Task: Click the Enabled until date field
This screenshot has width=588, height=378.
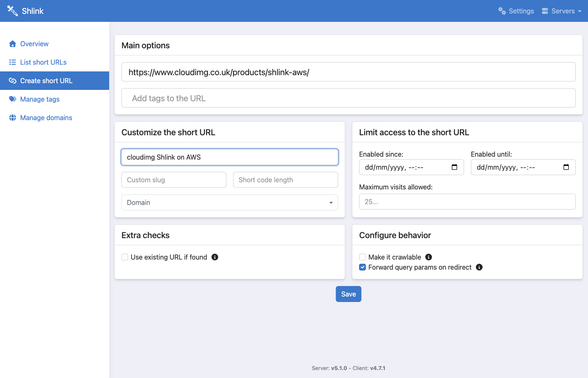Action: (x=523, y=167)
